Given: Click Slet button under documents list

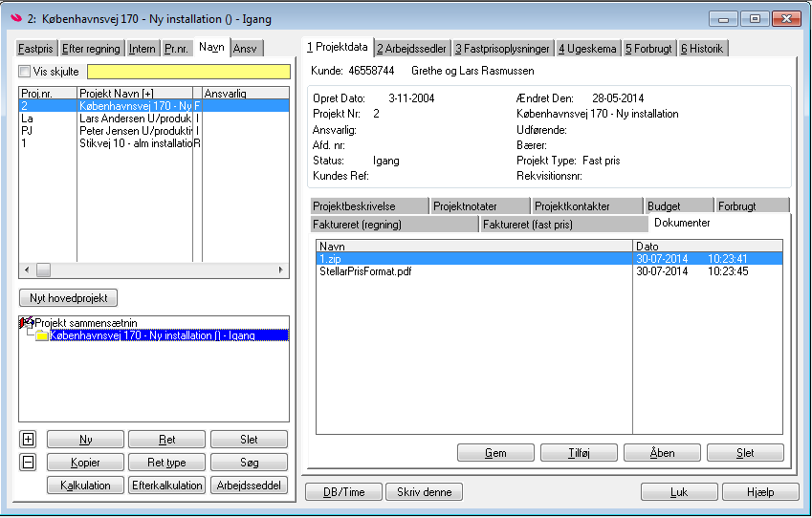Looking at the screenshot, I should (745, 453).
